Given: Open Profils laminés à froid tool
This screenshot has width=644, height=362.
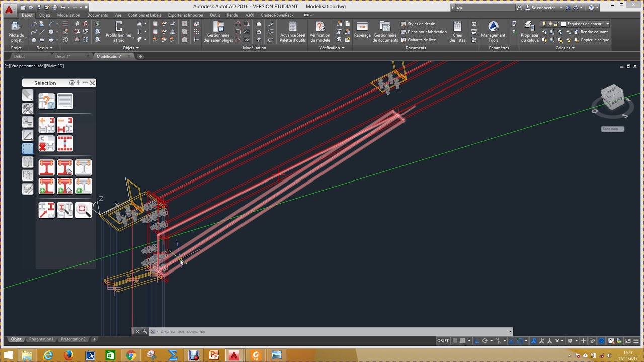Looking at the screenshot, I should pyautogui.click(x=119, y=31).
